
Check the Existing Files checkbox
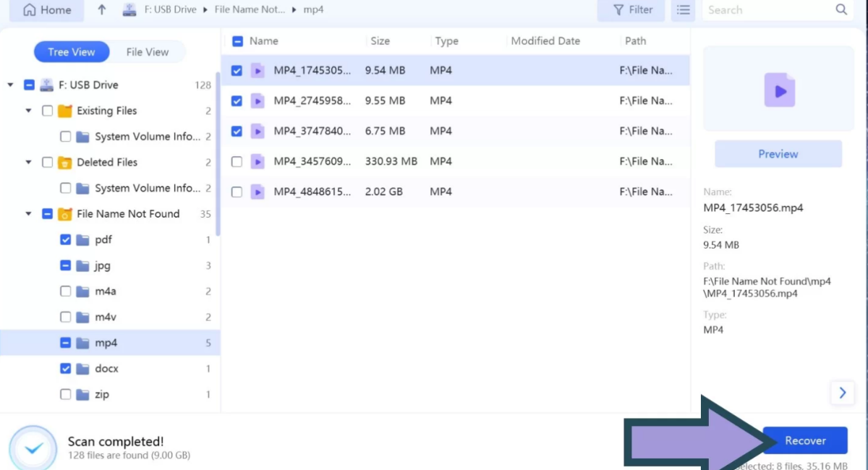pyautogui.click(x=47, y=111)
